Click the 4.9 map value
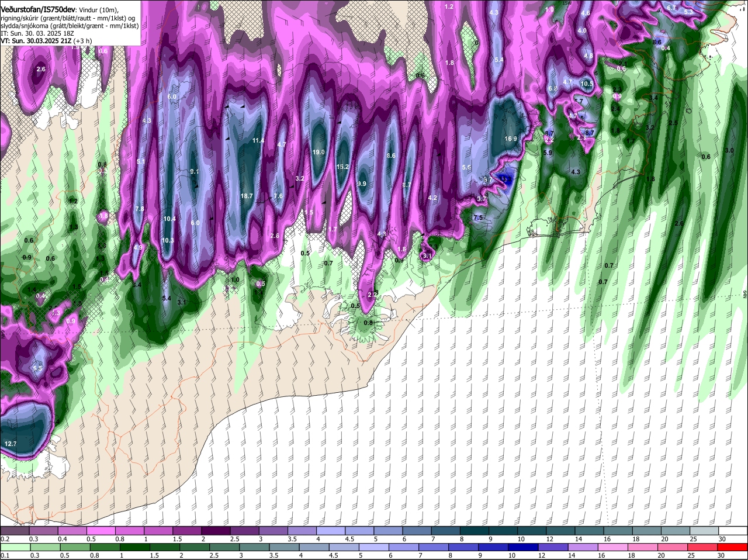748x560 pixels. [x=138, y=248]
